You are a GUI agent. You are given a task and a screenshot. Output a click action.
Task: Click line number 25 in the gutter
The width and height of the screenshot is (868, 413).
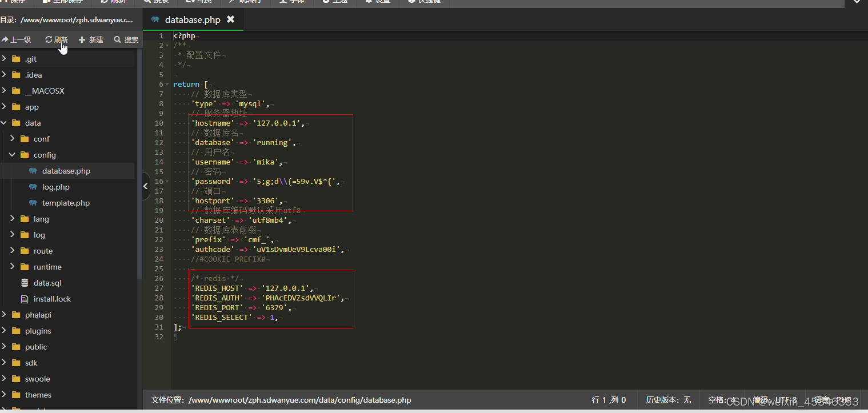click(x=158, y=268)
